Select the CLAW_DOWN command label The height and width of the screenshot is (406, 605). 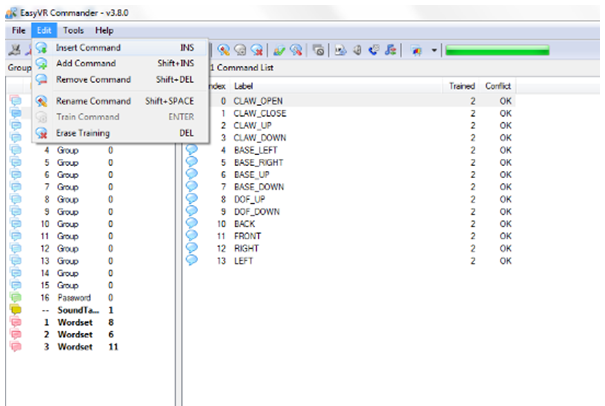point(260,138)
